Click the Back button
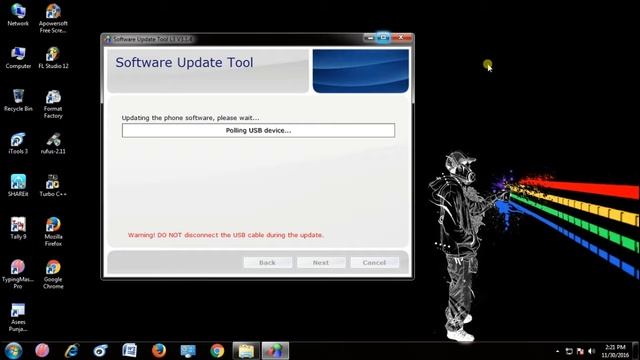This screenshot has height=360, width=640. 267,262
